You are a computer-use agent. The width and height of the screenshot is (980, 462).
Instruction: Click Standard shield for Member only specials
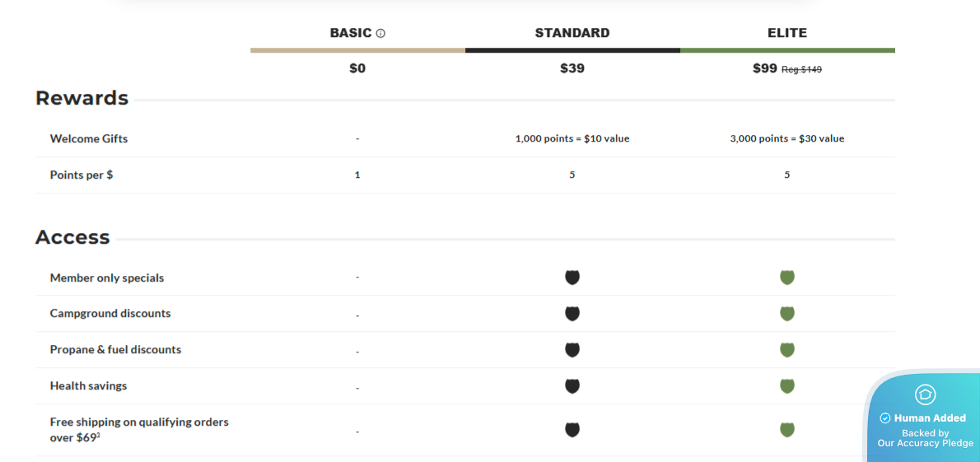click(572, 278)
